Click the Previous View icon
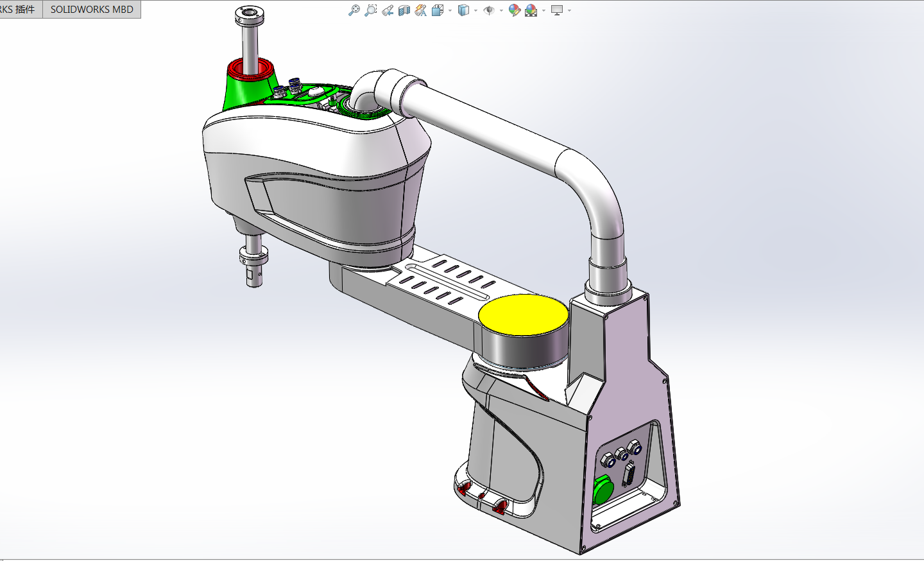 tap(388, 10)
